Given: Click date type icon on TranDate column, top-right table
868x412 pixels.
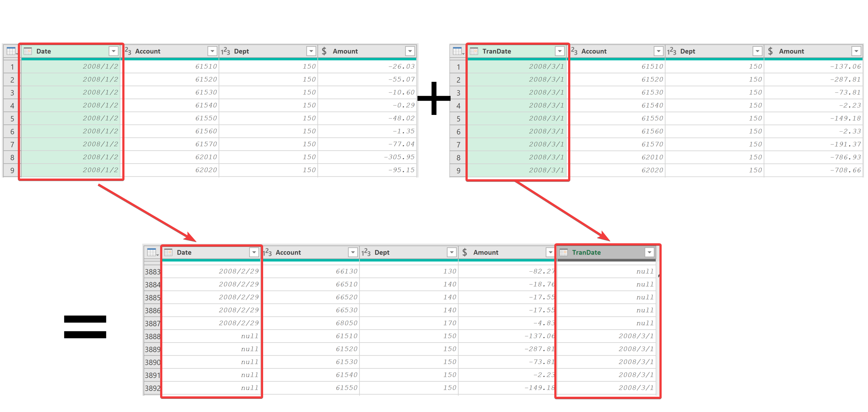Looking at the screenshot, I should coord(474,51).
